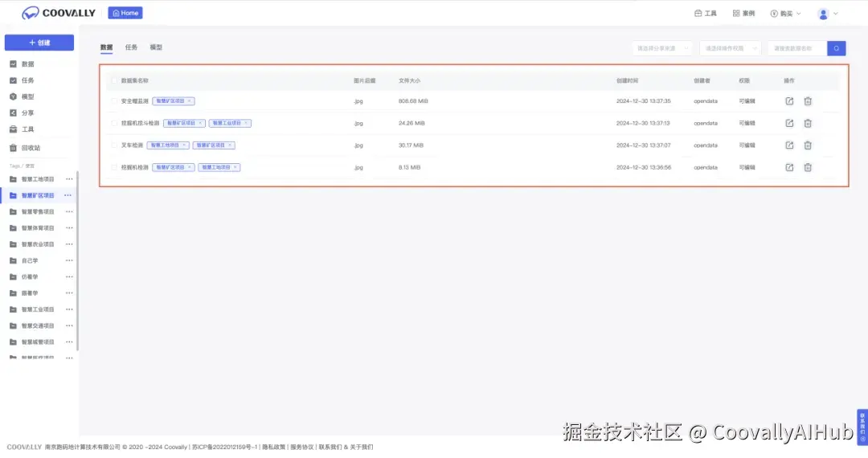Image resolution: width=868 pixels, height=458 pixels.
Task: Remove 智慧工地项目 tag from the 8.13 MiB row
Action: click(x=235, y=168)
